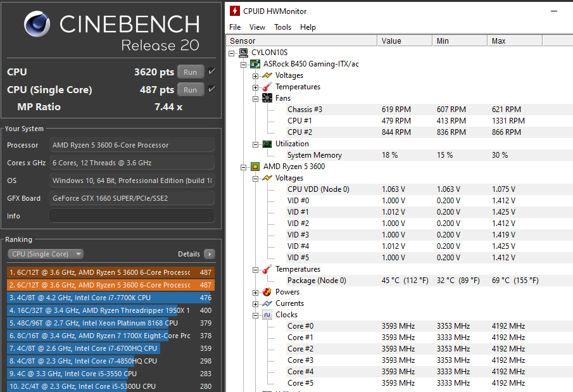Click the AMD Ryzen 5 3600 chip icon
Screen dimensions: 573x392
pos(255,167)
